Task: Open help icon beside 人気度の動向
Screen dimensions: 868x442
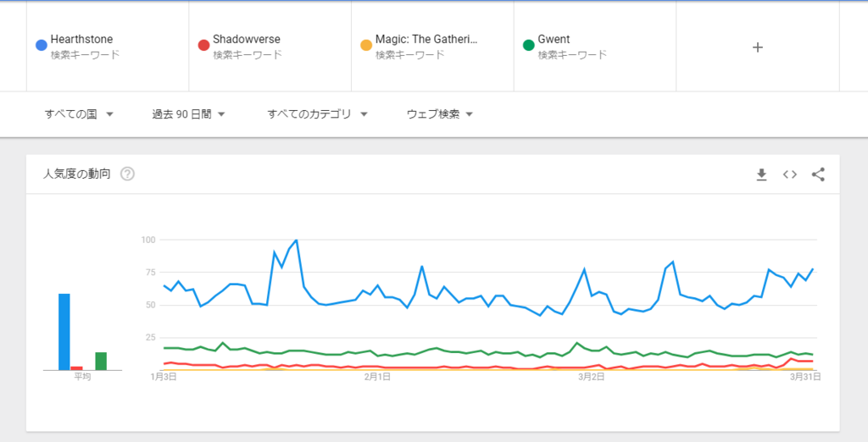Action: [127, 174]
